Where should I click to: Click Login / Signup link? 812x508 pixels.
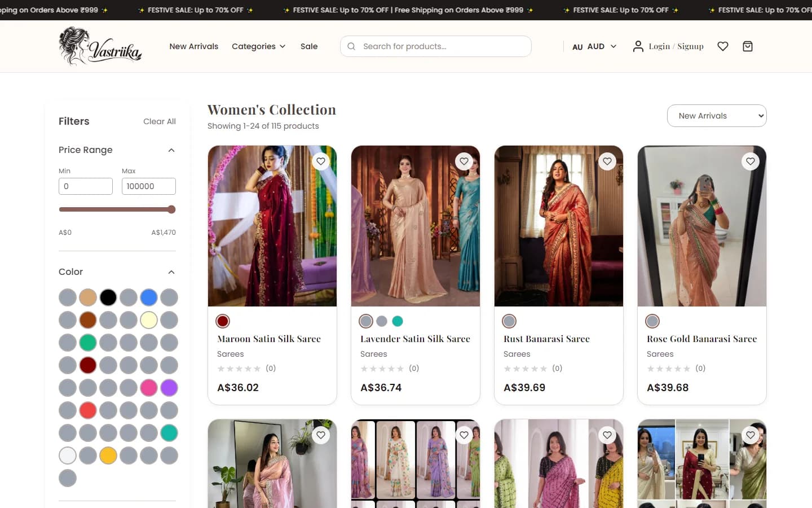(676, 46)
